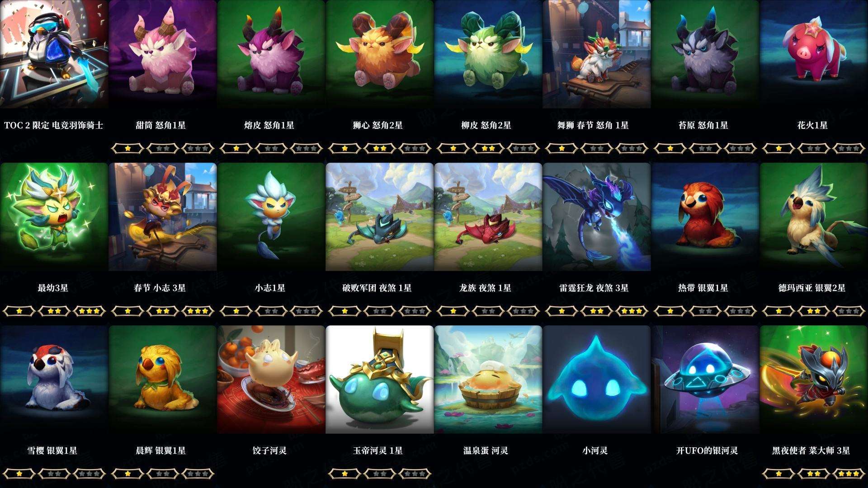Screen dimensions: 868x488
Task: Choose two-star badge under 雪樱 银翼
Action: [x=54, y=474]
